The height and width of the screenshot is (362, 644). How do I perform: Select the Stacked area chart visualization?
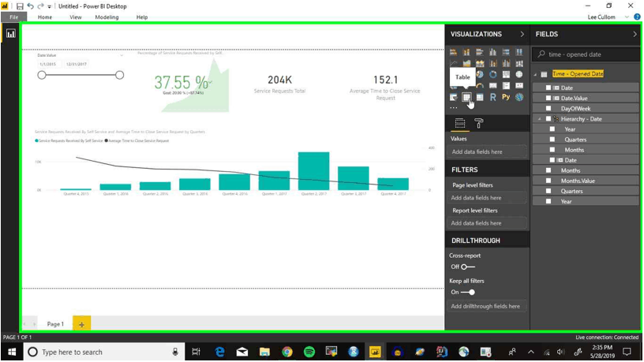tap(479, 63)
